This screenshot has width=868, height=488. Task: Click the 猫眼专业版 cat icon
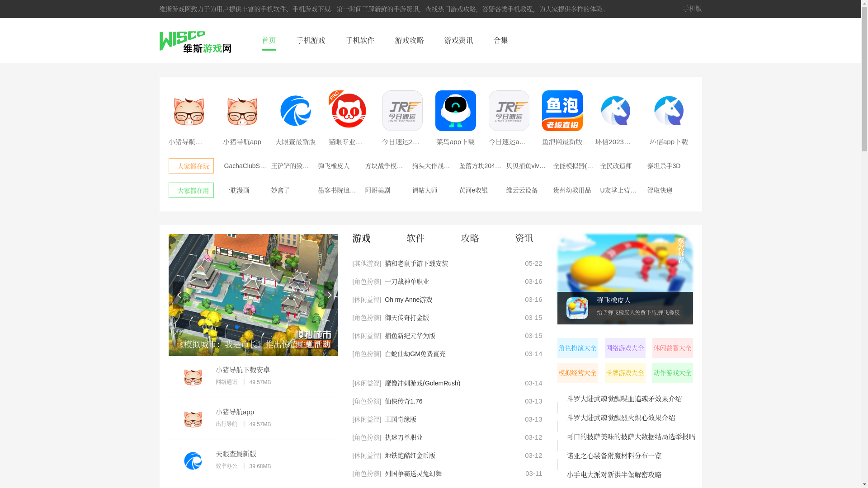point(348,111)
